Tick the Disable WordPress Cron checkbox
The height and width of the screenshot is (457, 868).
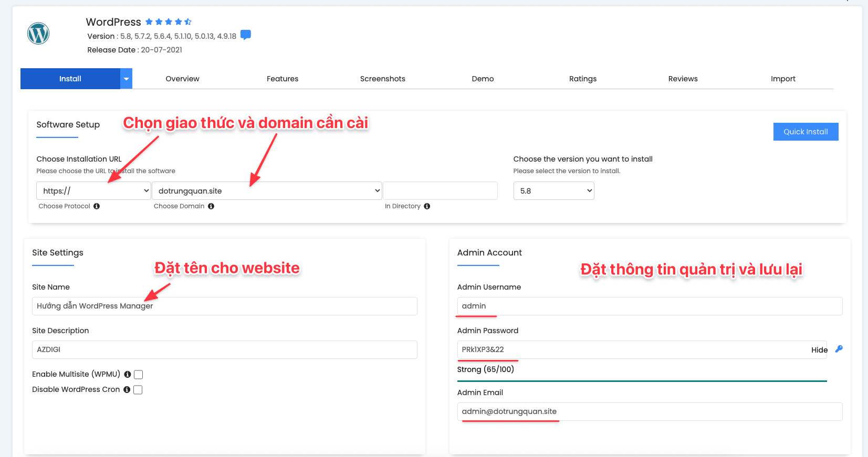click(x=138, y=390)
